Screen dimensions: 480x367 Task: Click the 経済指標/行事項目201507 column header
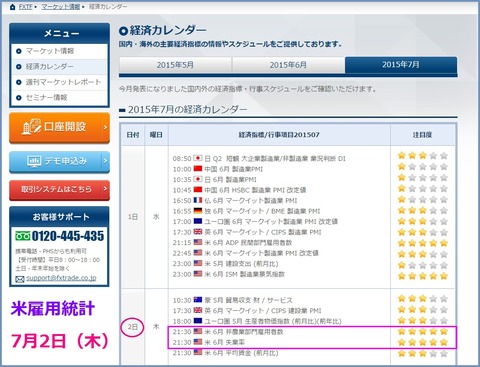279,135
